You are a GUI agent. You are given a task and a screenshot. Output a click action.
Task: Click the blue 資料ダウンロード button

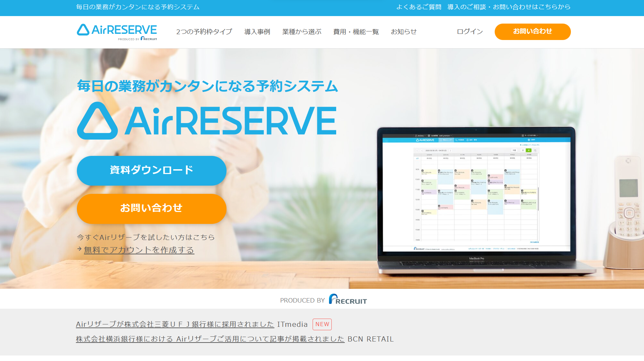[152, 171]
